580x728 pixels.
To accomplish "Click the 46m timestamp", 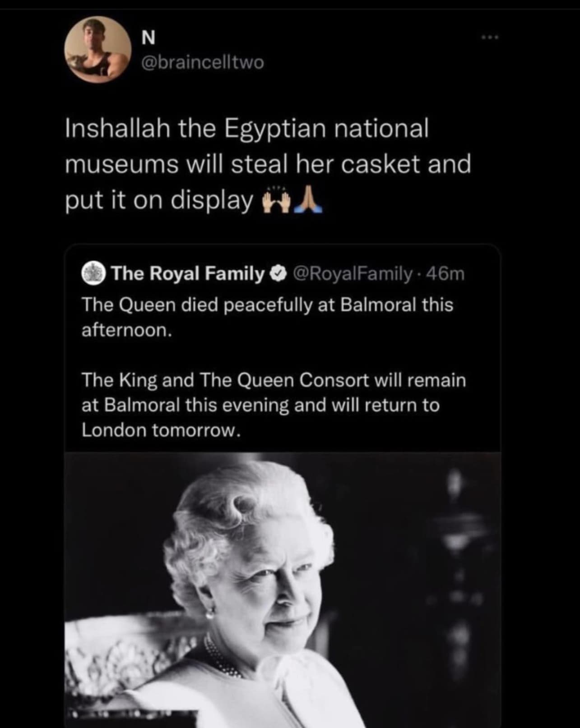I will (445, 273).
